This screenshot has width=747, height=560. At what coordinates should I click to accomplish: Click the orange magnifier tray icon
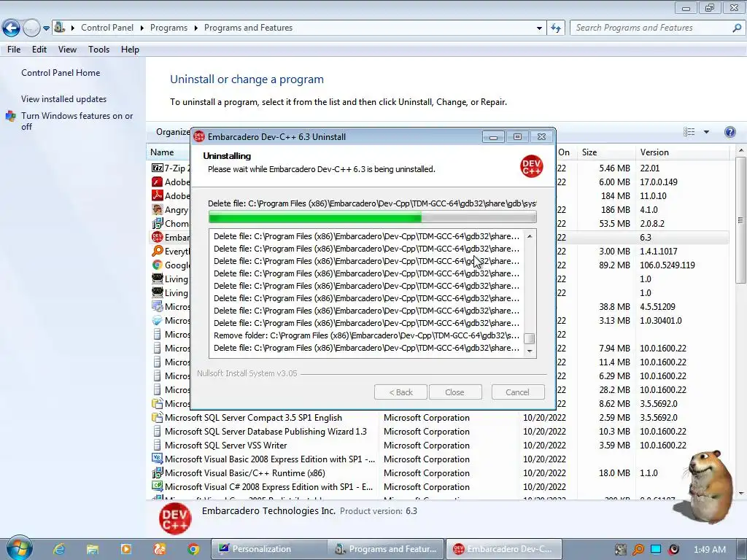(x=638, y=550)
